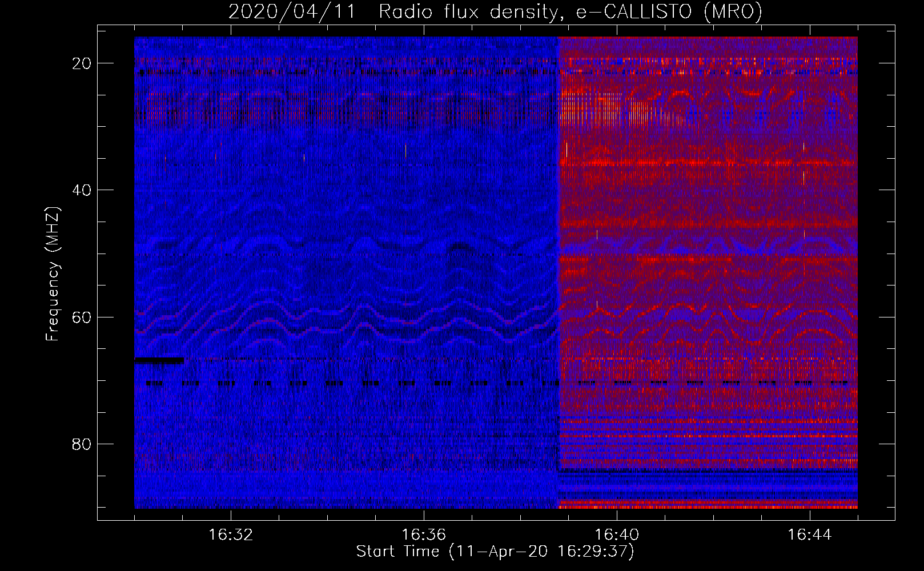This screenshot has height=571, width=924.
Task: Click the plot title '2020/04/11 Radio flux density'
Action: click(x=495, y=11)
